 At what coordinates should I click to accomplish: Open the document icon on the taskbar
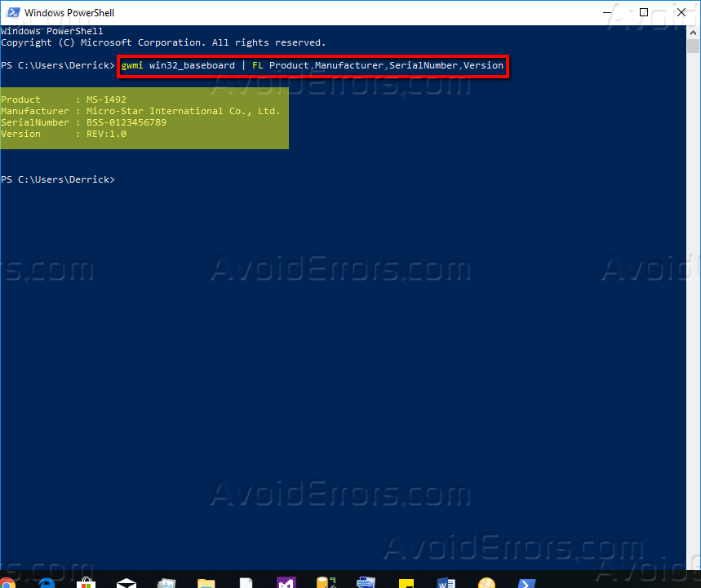(246, 581)
